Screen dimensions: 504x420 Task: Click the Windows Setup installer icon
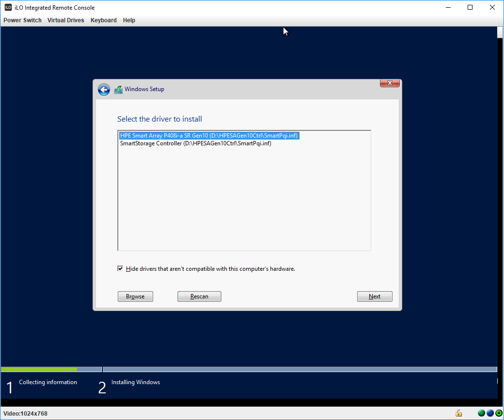click(118, 90)
